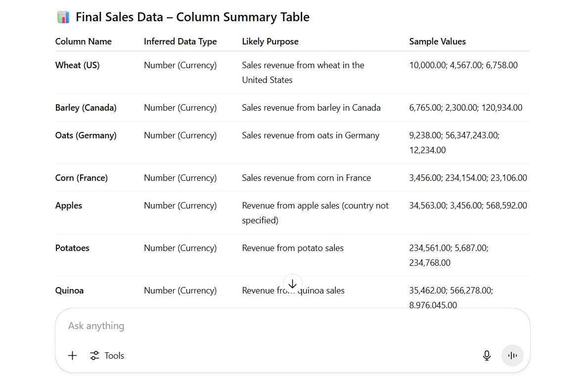Image resolution: width=588 pixels, height=376 pixels.
Task: Click the "Potatoes" row label
Action: pyautogui.click(x=72, y=248)
